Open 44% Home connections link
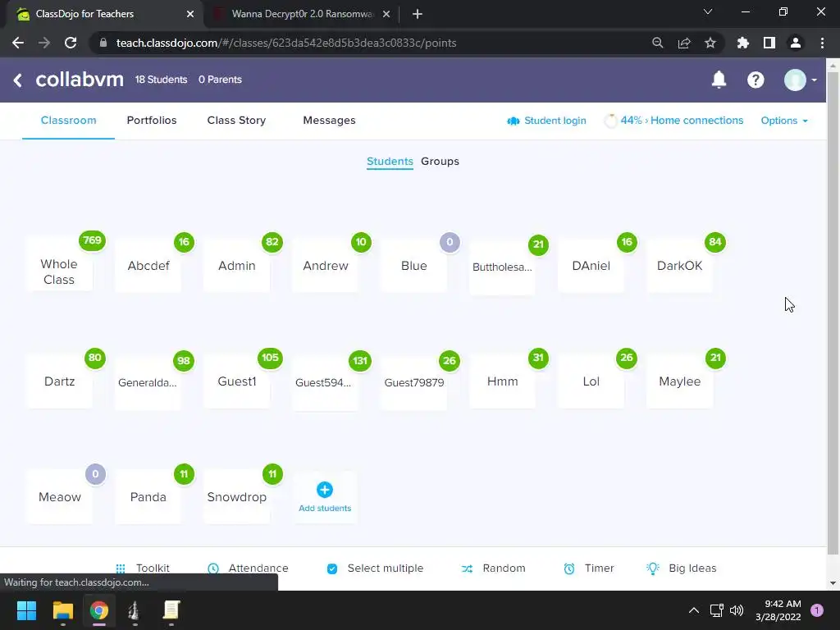The height and width of the screenshot is (630, 840). click(x=674, y=121)
